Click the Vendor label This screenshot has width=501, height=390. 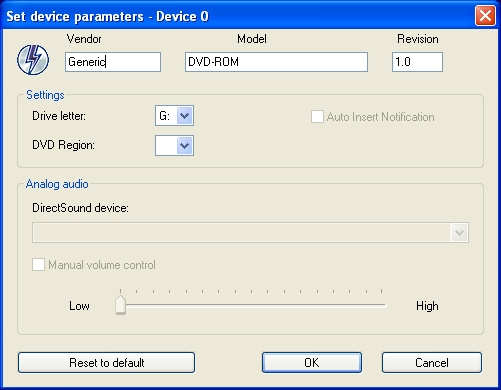[84, 39]
